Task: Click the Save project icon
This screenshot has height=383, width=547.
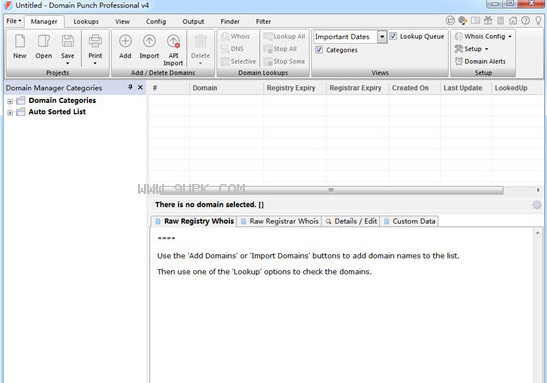Action: pyautogui.click(x=68, y=41)
